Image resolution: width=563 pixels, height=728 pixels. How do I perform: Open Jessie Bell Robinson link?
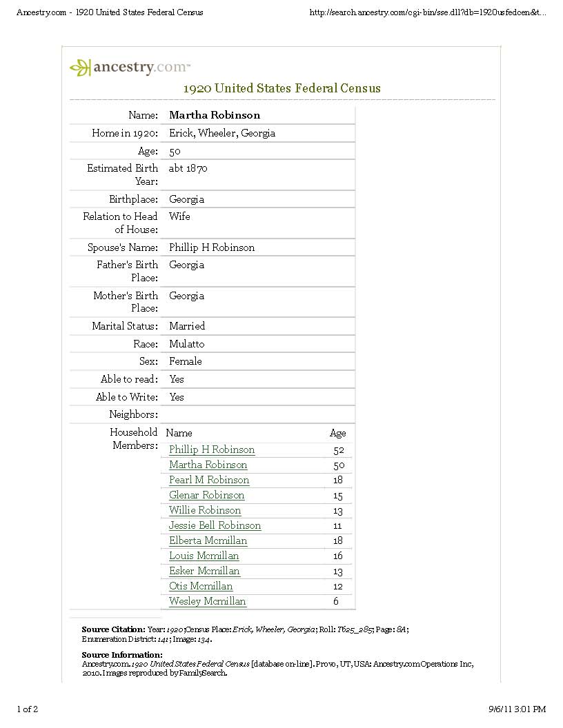tap(215, 525)
